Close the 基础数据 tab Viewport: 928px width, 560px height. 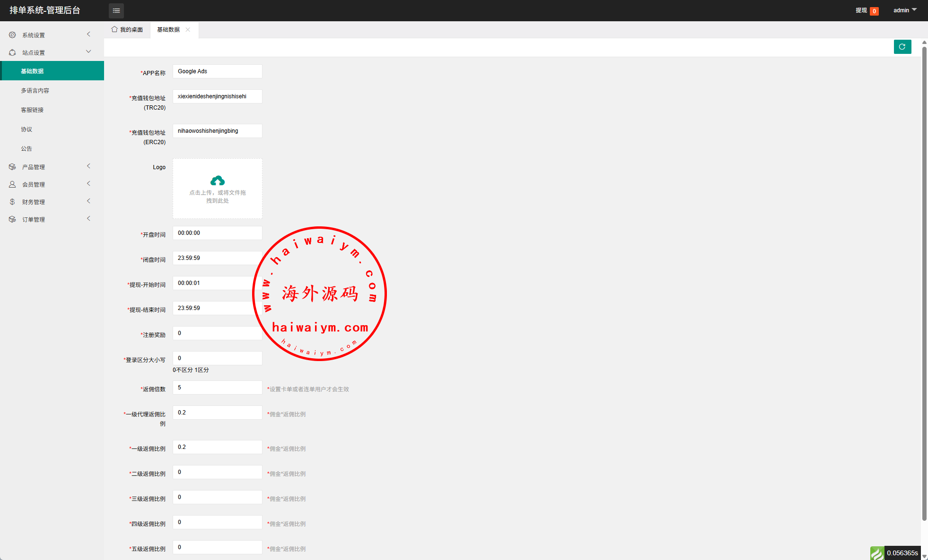pyautogui.click(x=188, y=29)
